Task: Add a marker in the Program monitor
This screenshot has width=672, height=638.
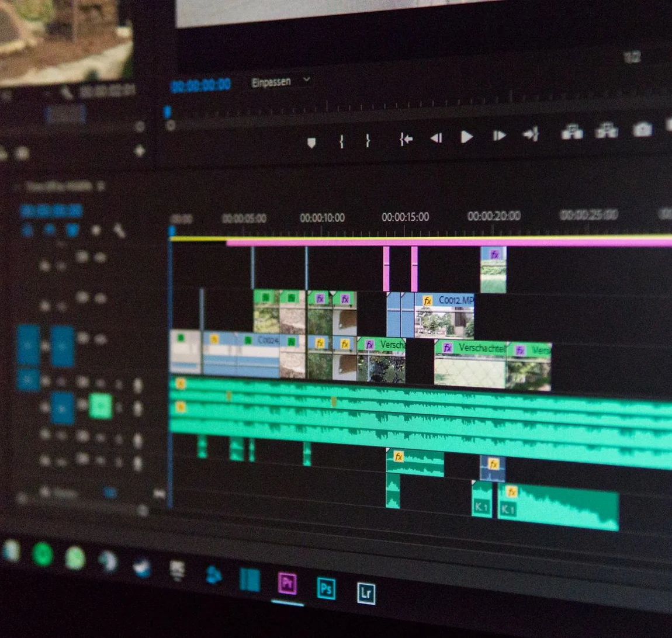Action: pyautogui.click(x=311, y=143)
